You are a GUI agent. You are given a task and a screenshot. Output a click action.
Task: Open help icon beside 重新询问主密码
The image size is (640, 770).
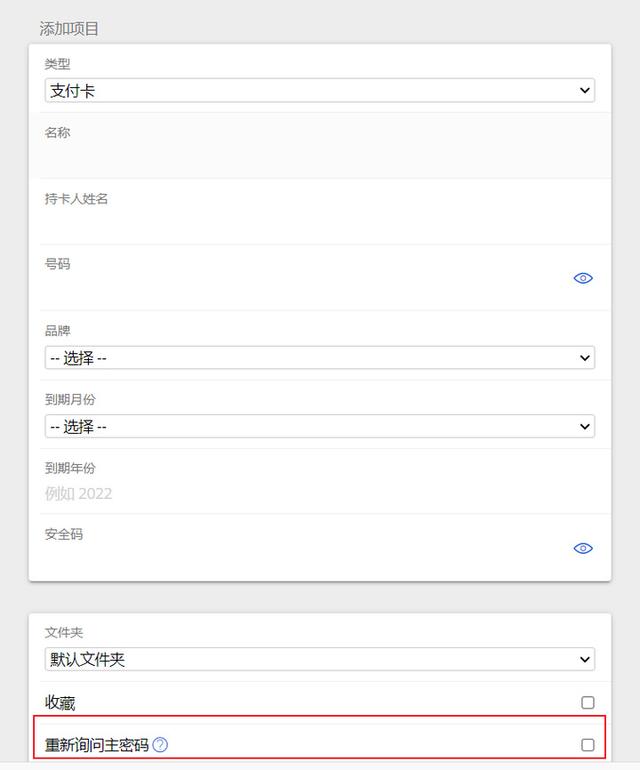click(160, 745)
